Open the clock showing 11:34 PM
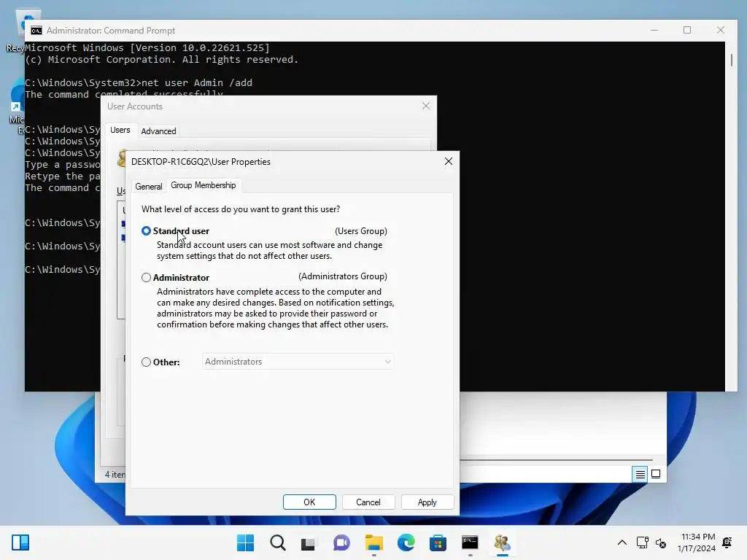The width and height of the screenshot is (747, 560). (697, 542)
